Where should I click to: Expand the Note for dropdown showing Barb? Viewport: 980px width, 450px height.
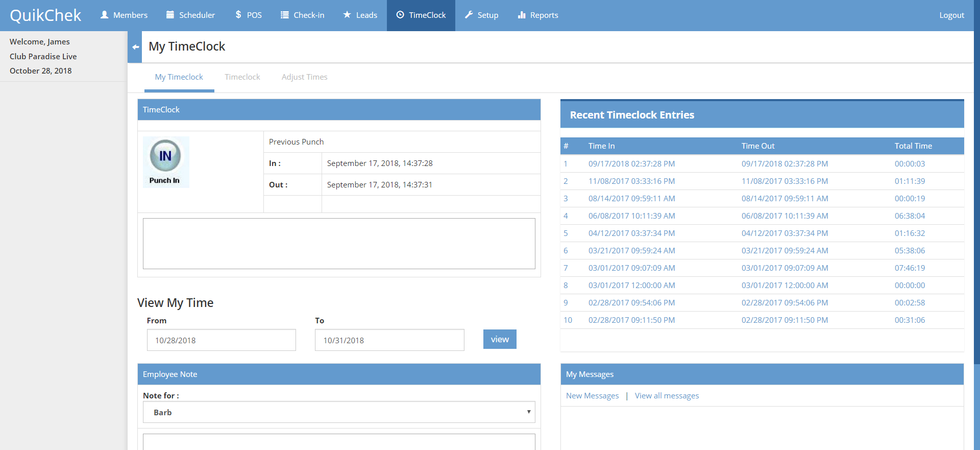click(339, 412)
